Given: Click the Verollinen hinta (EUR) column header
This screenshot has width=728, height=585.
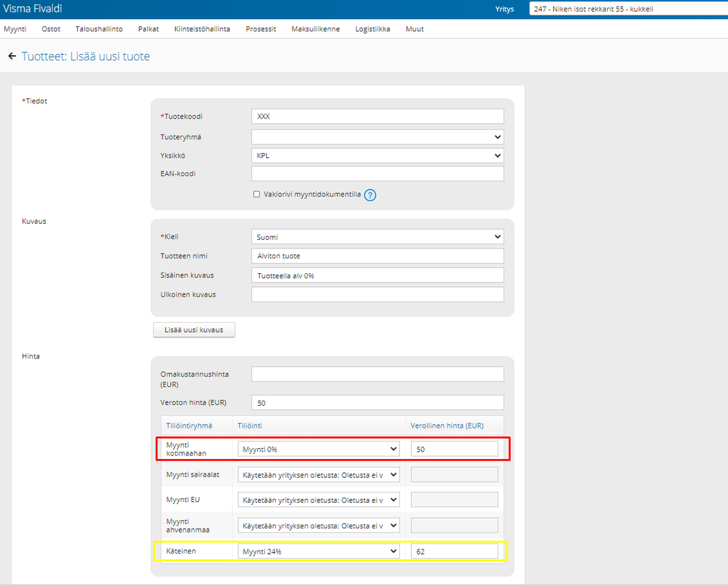Looking at the screenshot, I should pos(447,425).
